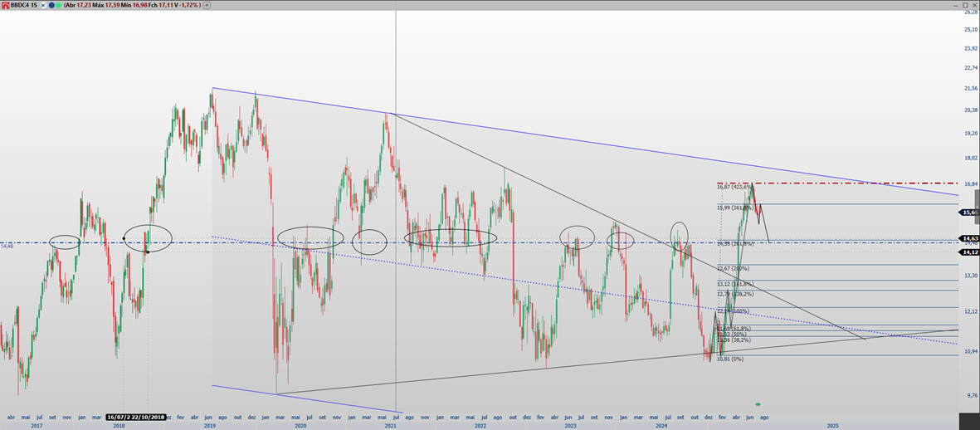Click the green status dot in header
The height and width of the screenshot is (430, 980).
pyautogui.click(x=60, y=5)
